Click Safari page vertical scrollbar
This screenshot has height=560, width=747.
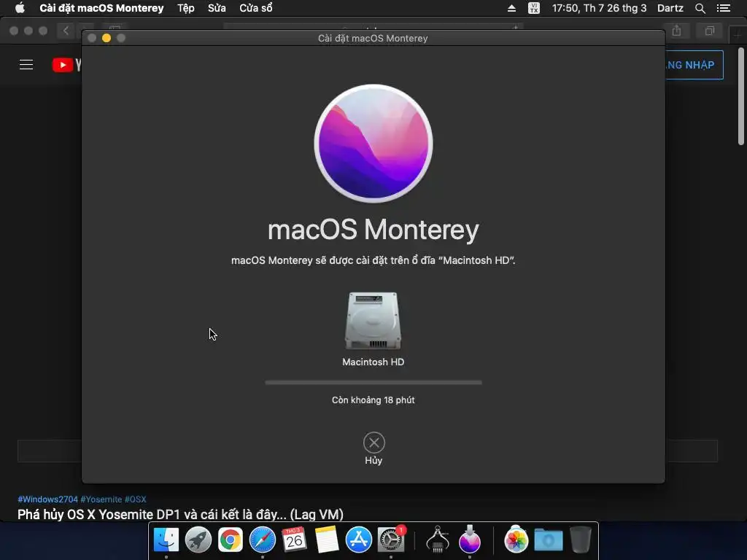click(x=741, y=96)
